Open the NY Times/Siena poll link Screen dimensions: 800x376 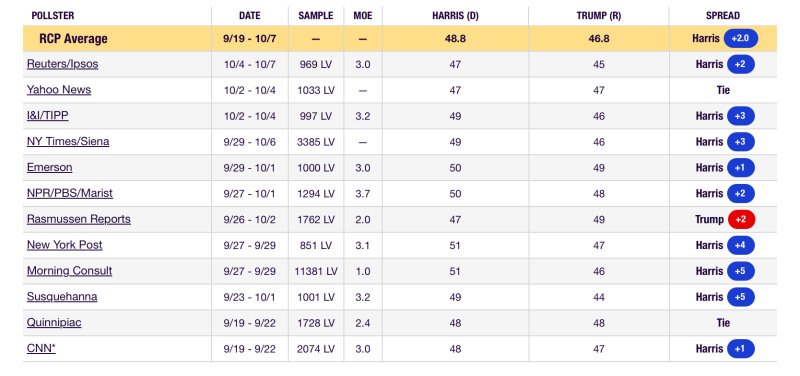68,142
